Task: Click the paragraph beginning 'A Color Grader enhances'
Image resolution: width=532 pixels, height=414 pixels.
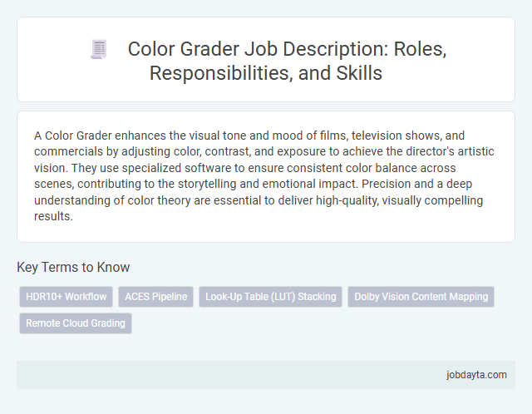Action: 264,175
